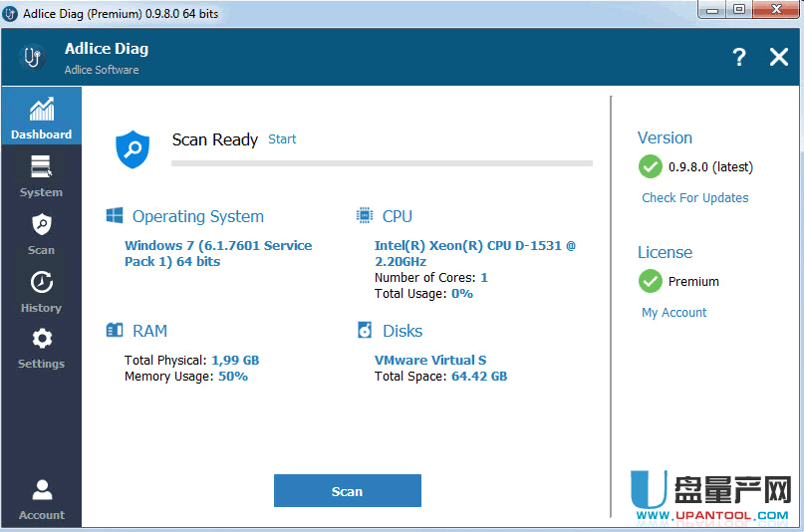
Task: Open the Check For Updates link
Action: tap(694, 198)
